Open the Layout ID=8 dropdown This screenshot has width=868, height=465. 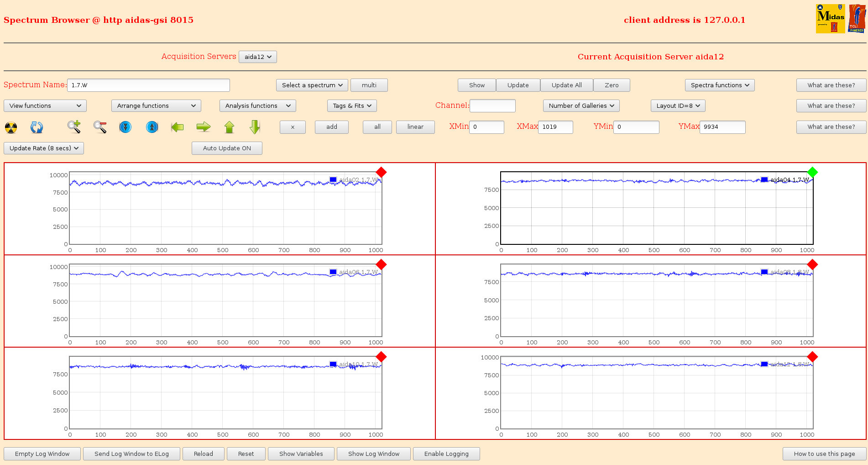pyautogui.click(x=678, y=106)
